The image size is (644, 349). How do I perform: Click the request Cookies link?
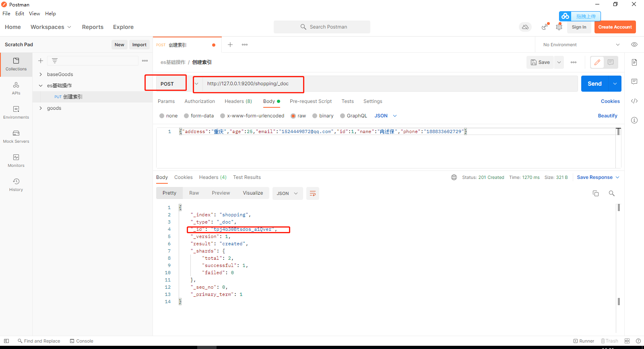pyautogui.click(x=610, y=101)
